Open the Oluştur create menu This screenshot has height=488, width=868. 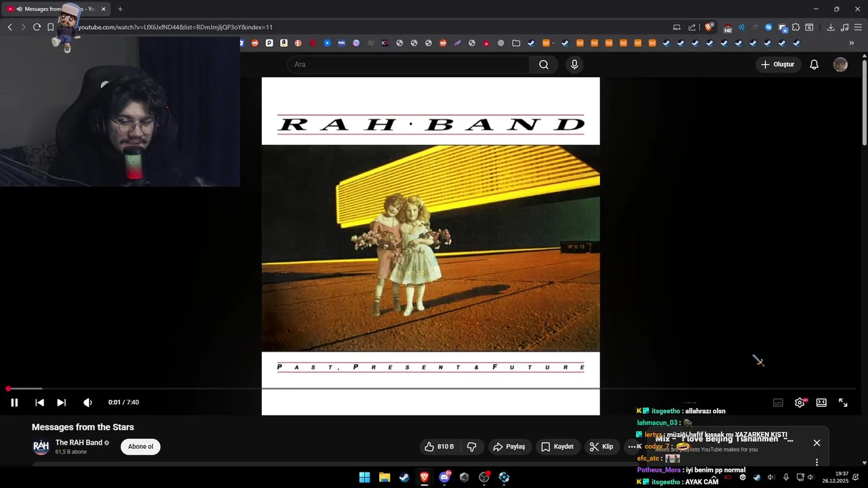[778, 64]
